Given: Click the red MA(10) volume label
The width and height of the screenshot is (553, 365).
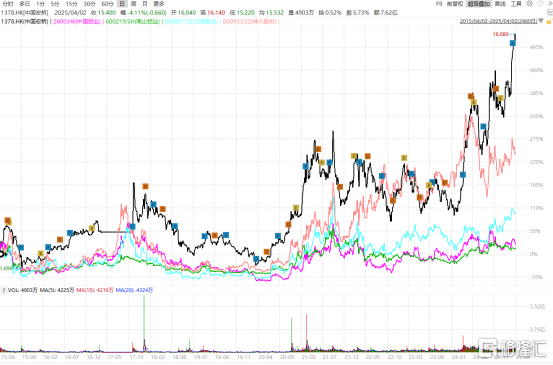Looking at the screenshot, I should pyautogui.click(x=95, y=290).
